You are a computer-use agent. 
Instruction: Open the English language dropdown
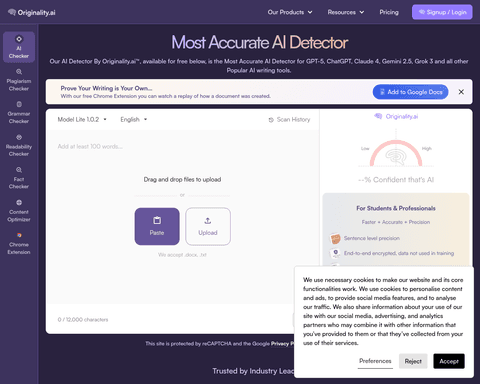tap(134, 119)
